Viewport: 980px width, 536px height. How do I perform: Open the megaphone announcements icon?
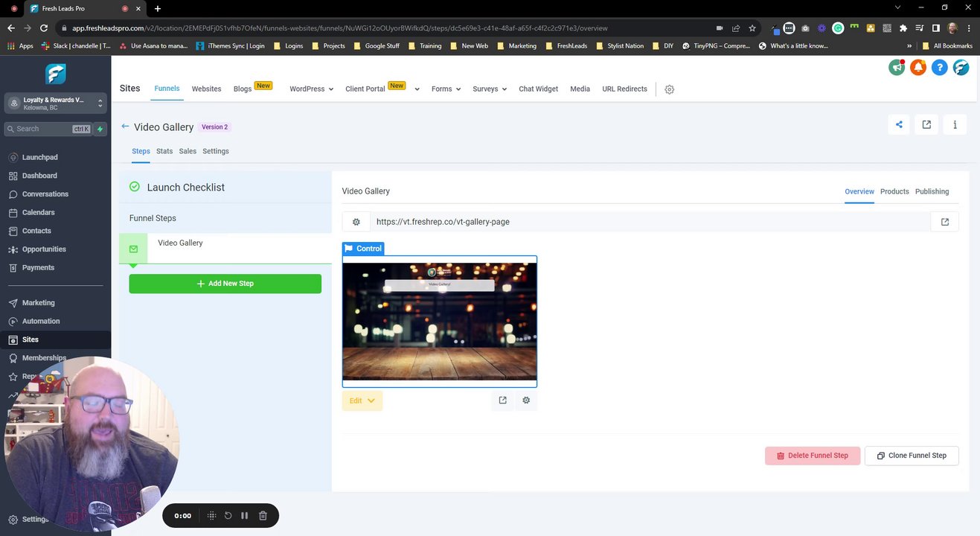click(x=897, y=67)
